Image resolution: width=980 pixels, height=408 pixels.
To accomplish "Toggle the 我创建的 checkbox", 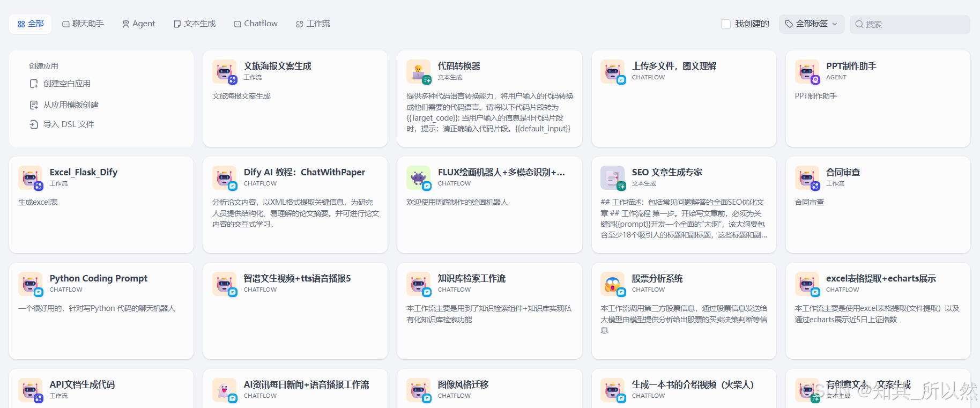I will 726,24.
